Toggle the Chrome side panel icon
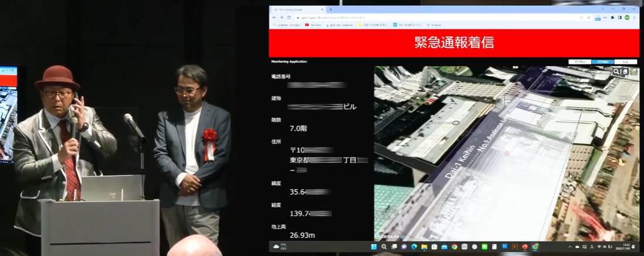 (620, 17)
